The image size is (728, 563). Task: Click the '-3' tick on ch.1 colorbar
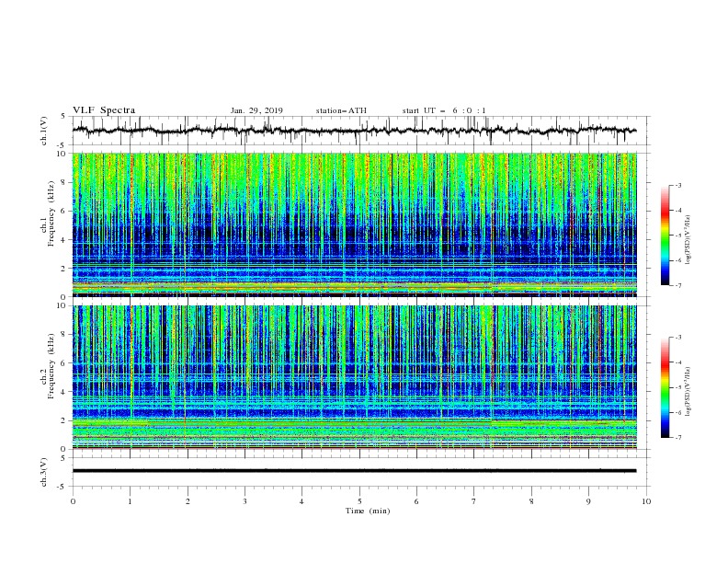pyautogui.click(x=677, y=185)
